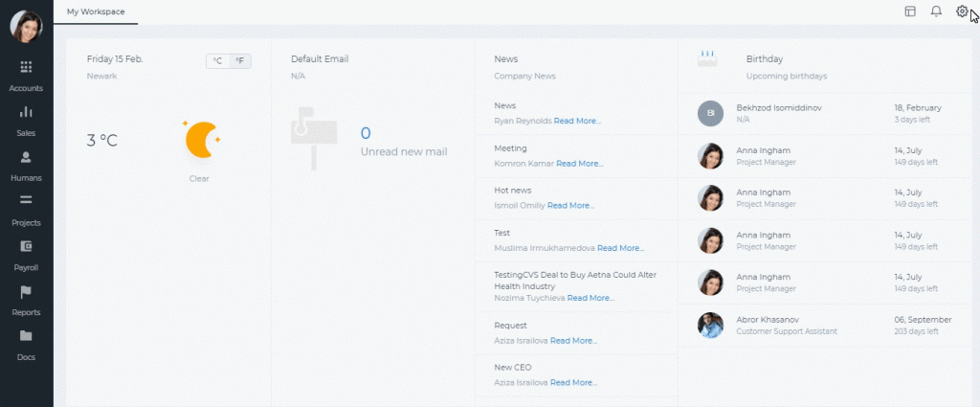980x407 pixels.
Task: Click Read More for Hot news
Action: click(x=571, y=205)
